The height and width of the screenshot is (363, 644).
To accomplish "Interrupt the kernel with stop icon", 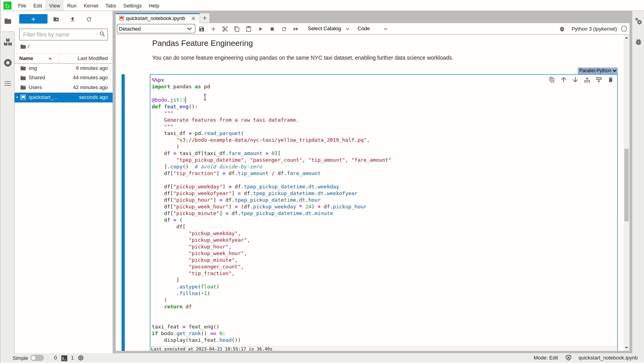I will pyautogui.click(x=272, y=29).
